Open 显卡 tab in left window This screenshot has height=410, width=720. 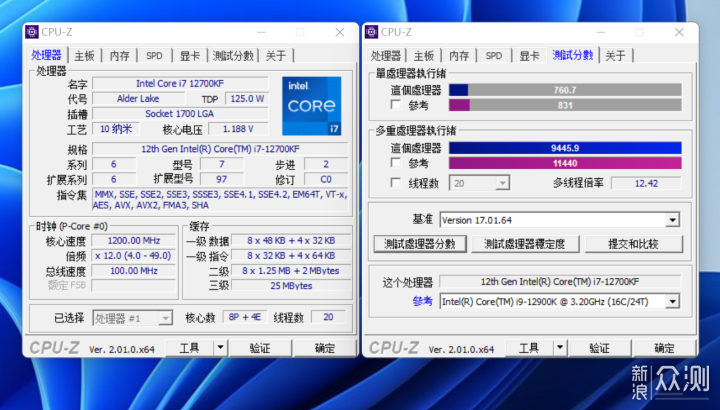[x=190, y=56]
